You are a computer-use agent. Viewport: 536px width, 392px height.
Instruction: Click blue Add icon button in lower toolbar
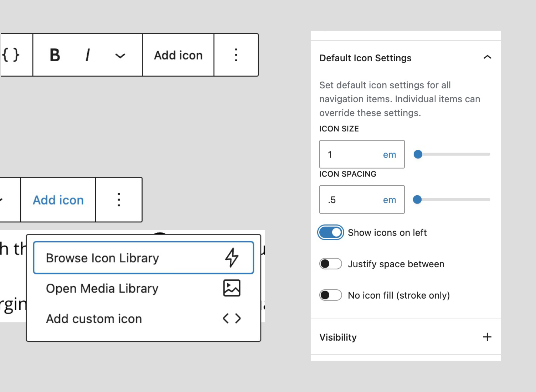pyautogui.click(x=58, y=200)
